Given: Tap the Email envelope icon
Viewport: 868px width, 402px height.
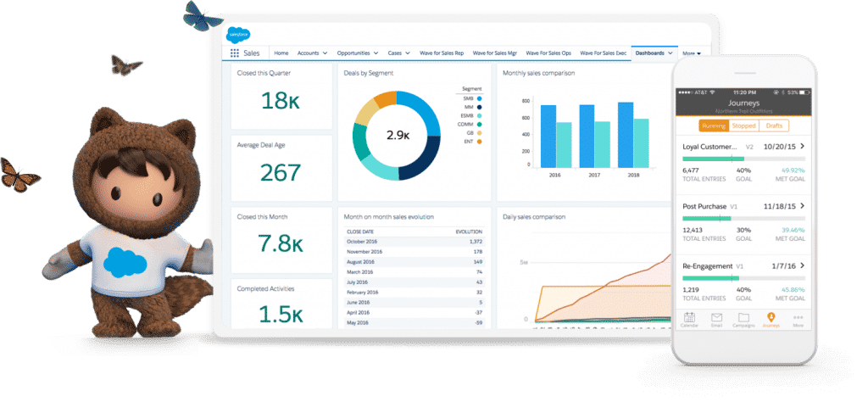Looking at the screenshot, I should 716,319.
